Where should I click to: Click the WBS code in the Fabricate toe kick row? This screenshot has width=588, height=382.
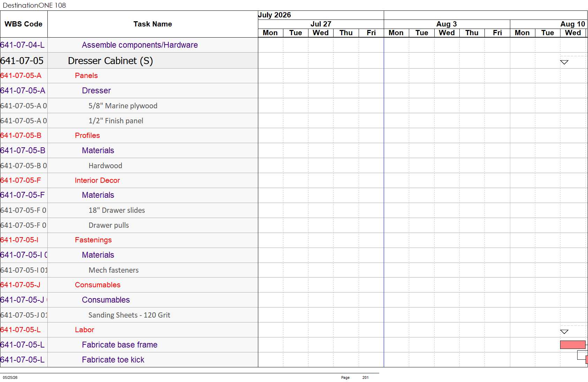point(22,360)
